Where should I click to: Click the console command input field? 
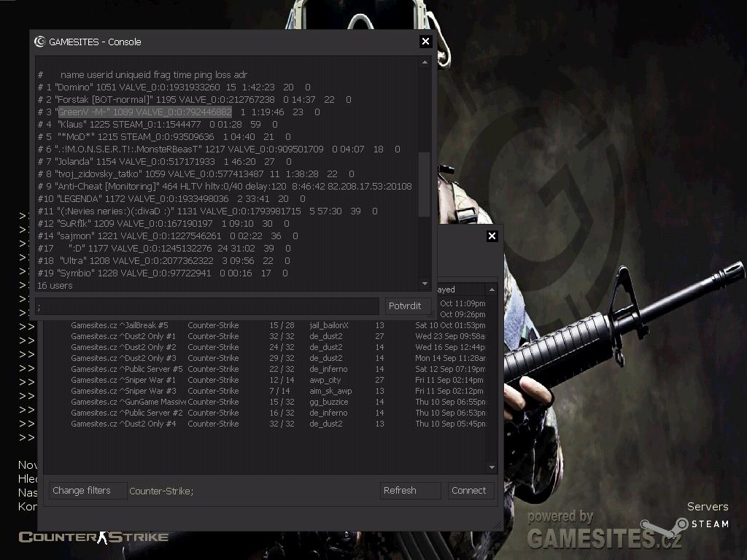click(x=206, y=306)
